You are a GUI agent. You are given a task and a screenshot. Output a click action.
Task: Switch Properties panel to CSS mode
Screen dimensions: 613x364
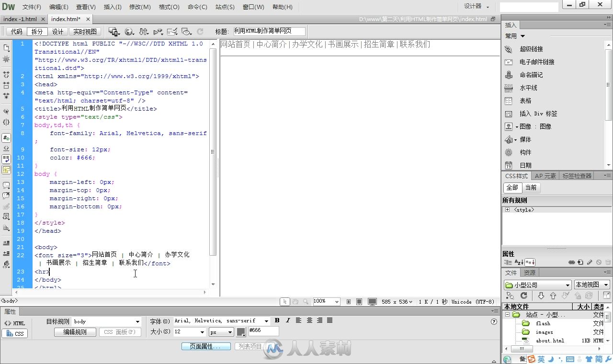(15, 334)
